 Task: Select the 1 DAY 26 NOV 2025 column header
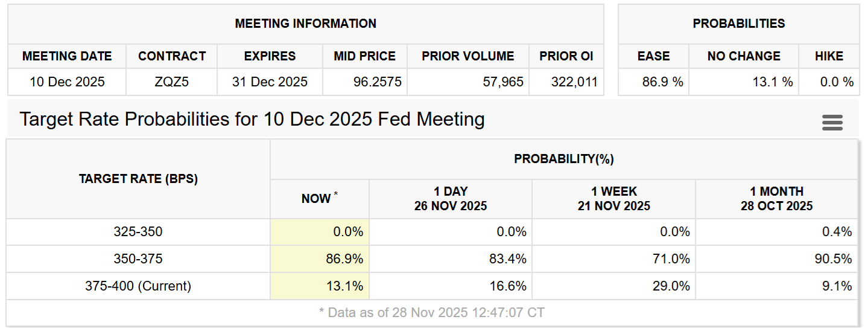coord(450,199)
